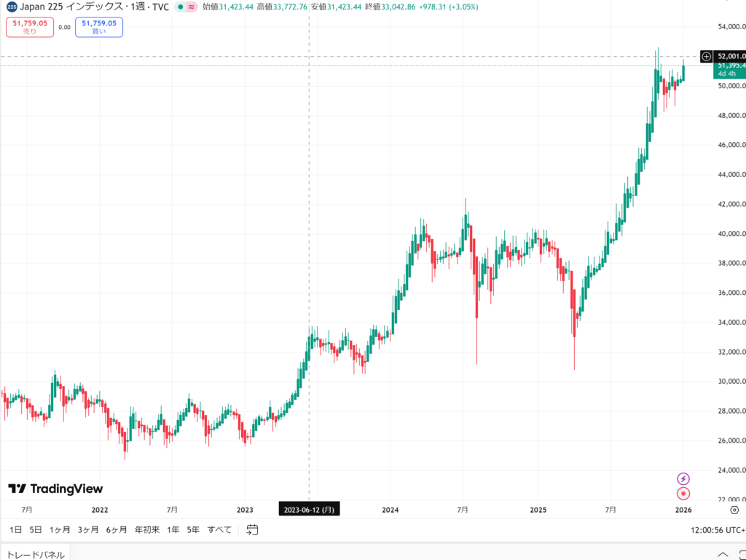The image size is (746, 560).
Task: Click the pink data mode indicator icon
Action: [192, 7]
